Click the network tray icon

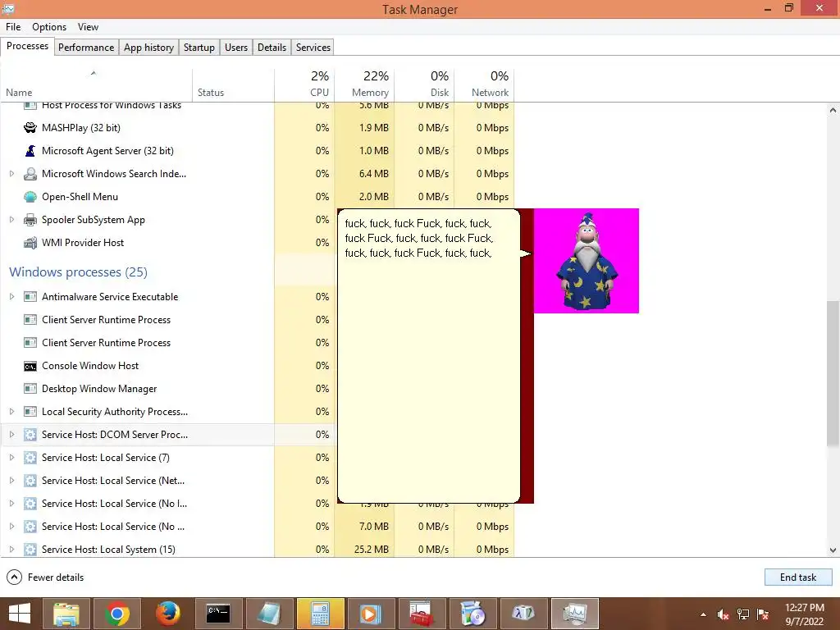click(743, 614)
